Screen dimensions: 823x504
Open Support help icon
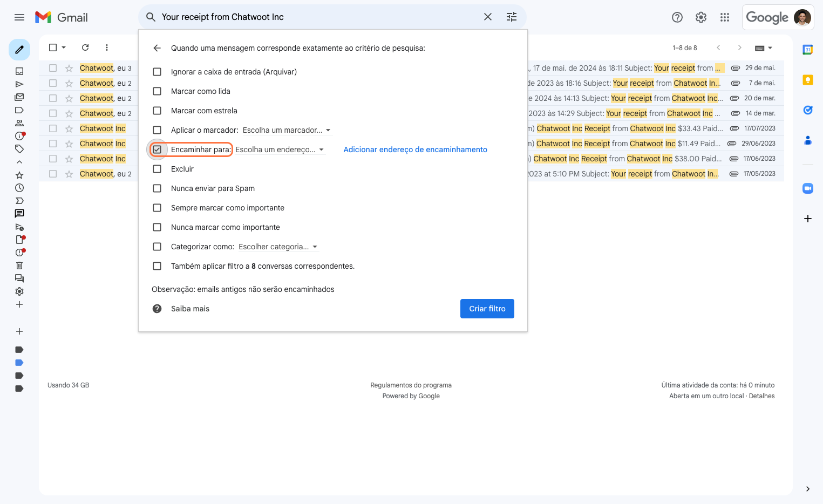click(677, 17)
